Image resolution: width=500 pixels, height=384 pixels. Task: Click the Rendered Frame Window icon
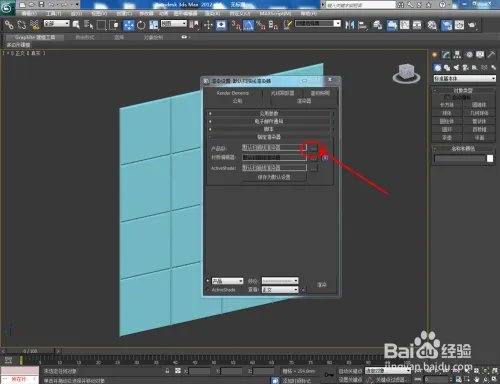[459, 25]
